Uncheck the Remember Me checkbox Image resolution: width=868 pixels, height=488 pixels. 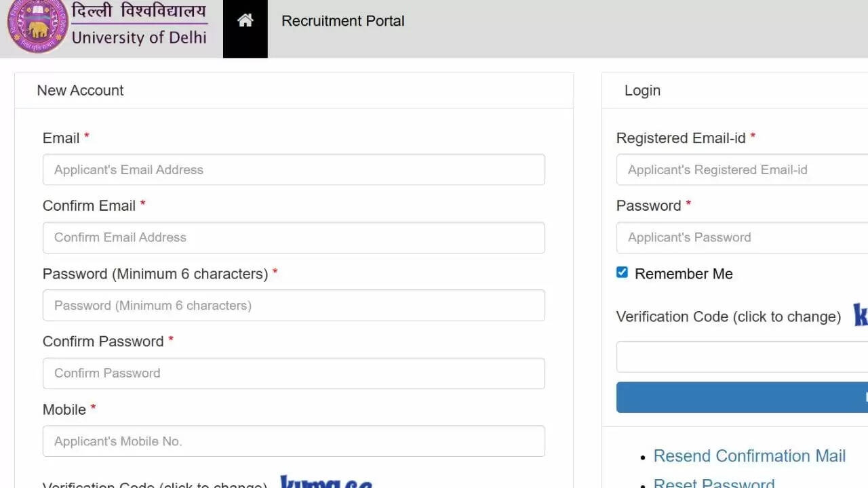622,272
